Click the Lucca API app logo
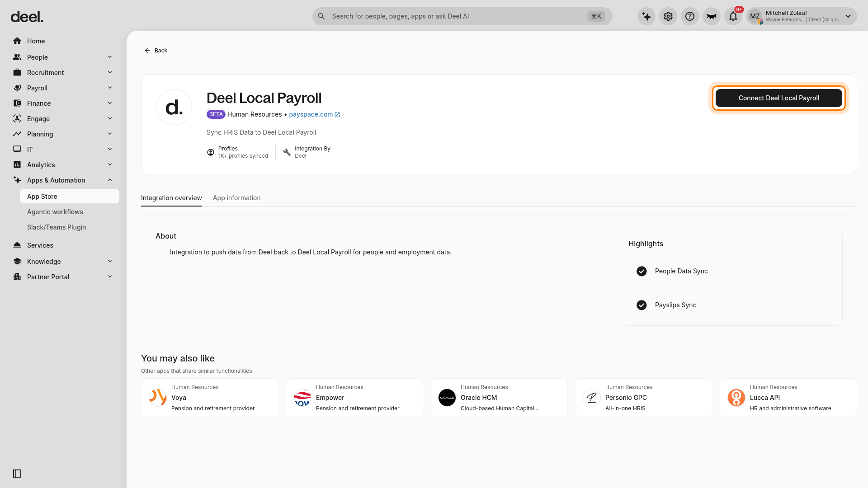Viewport: 868px width, 488px height. 736,398
